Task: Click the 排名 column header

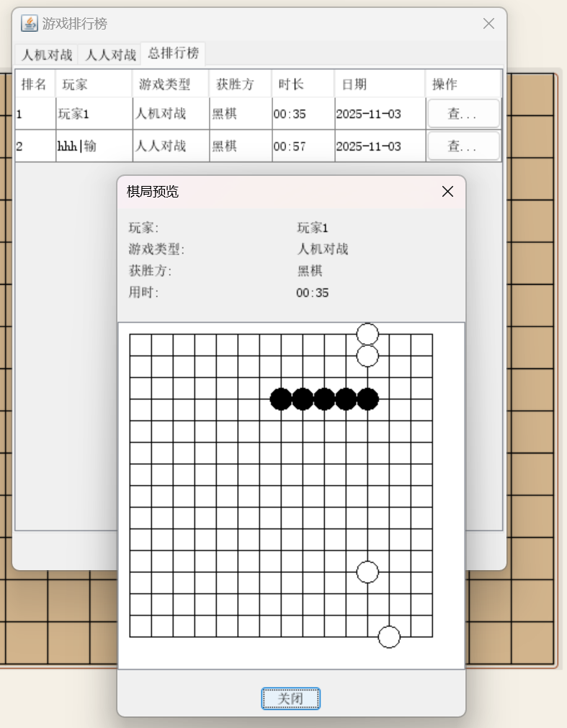Action: 35,84
